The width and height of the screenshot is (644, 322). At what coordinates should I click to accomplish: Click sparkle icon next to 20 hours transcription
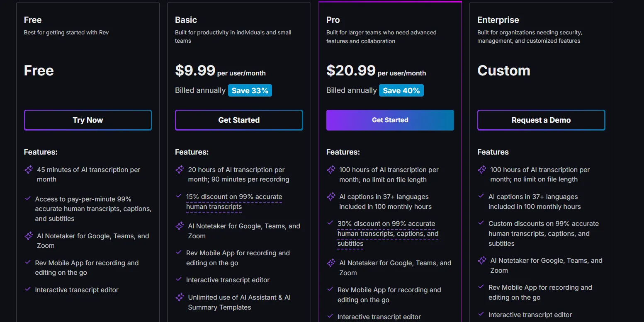click(x=180, y=170)
